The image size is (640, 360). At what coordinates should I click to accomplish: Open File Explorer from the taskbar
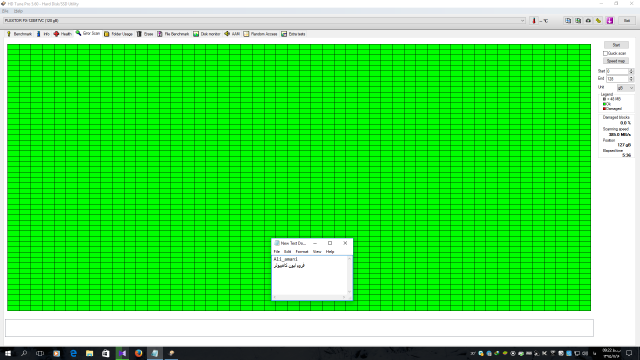(x=89, y=353)
